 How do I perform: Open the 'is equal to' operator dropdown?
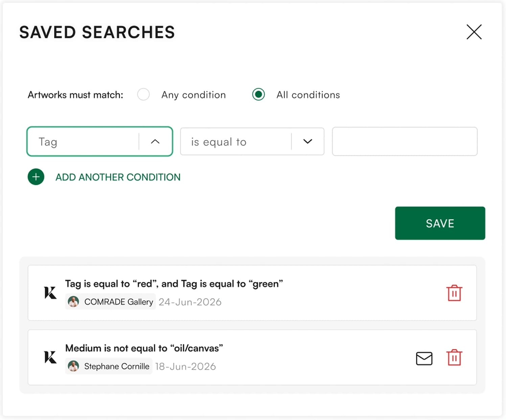click(252, 141)
